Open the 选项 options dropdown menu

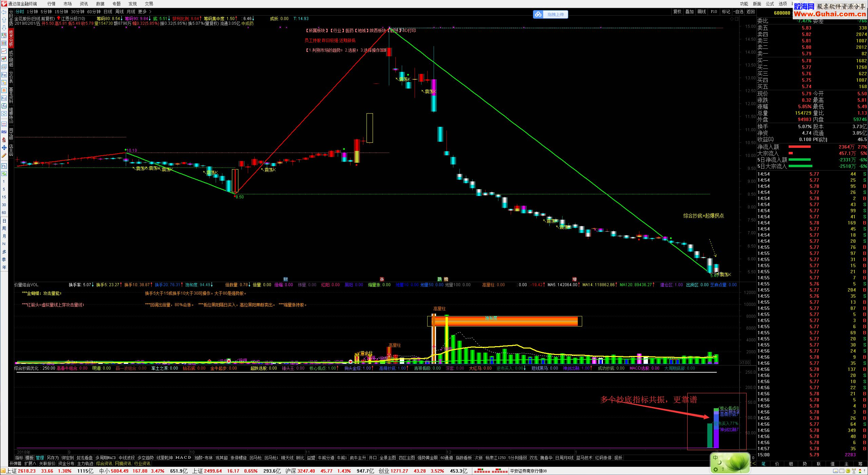pos(783,4)
